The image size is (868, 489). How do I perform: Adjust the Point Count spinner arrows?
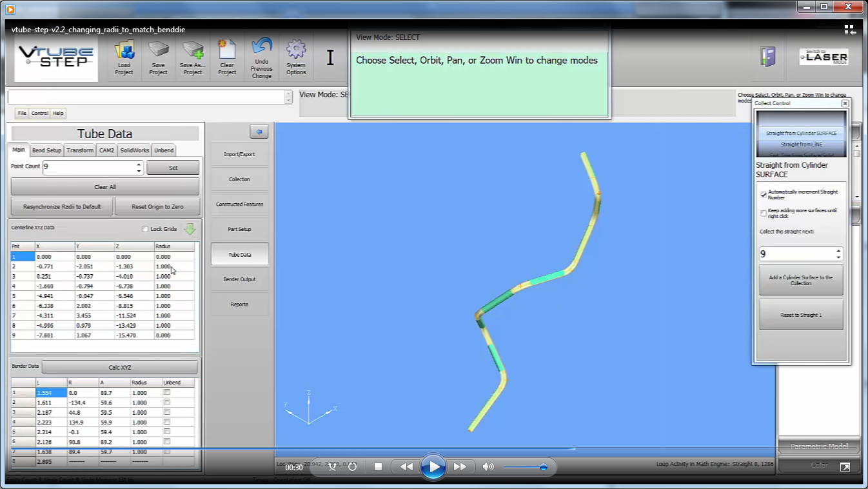tap(139, 167)
